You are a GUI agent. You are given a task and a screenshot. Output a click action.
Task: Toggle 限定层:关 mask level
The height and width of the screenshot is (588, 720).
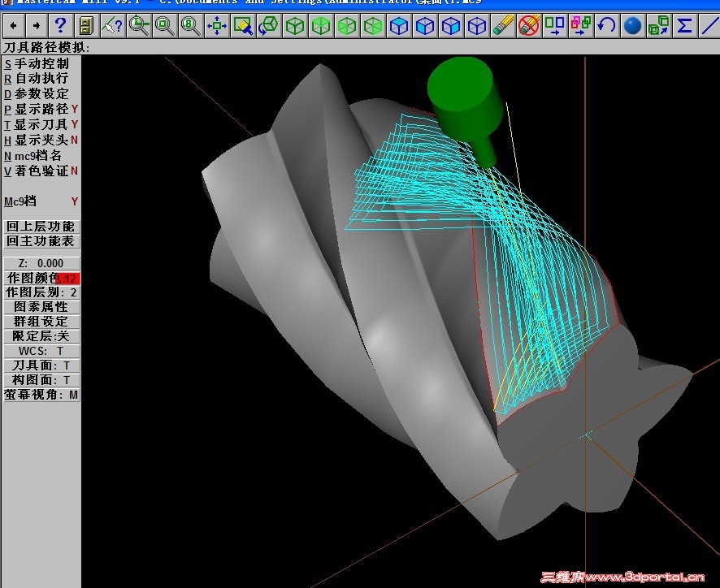(41, 336)
